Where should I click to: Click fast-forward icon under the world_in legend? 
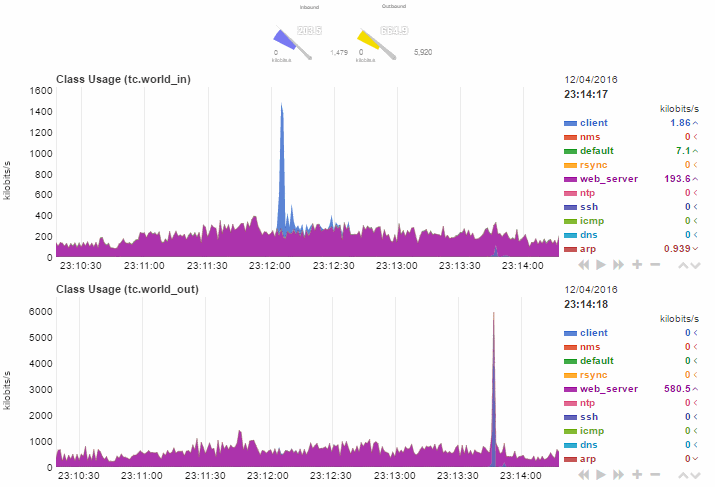click(619, 265)
